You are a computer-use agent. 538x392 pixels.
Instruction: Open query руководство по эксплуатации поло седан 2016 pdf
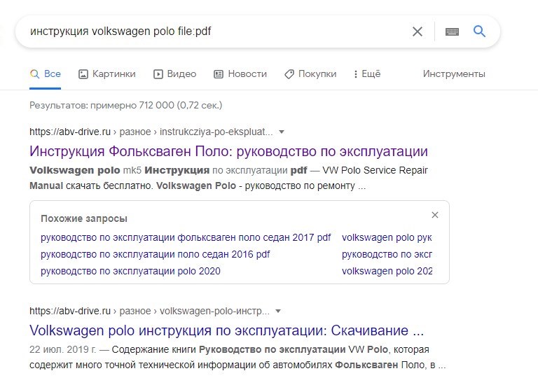point(155,254)
